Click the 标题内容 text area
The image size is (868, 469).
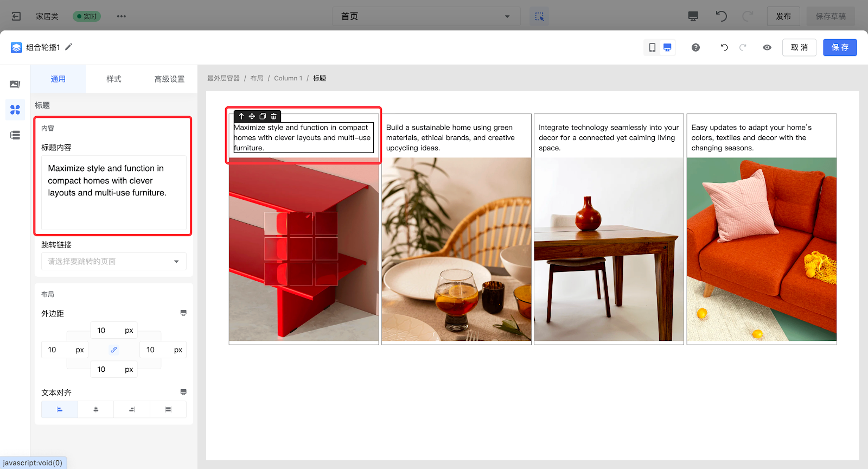114,192
